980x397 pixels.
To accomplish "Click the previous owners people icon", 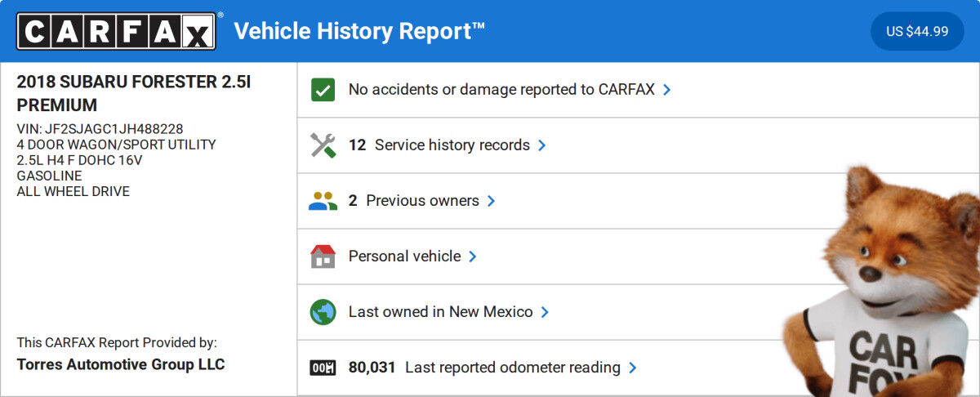I will (x=323, y=201).
